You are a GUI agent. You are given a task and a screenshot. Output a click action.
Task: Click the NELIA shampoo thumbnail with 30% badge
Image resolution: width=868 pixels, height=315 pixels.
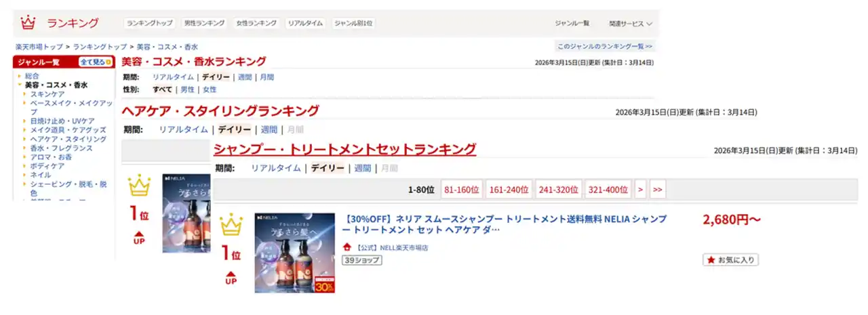295,253
